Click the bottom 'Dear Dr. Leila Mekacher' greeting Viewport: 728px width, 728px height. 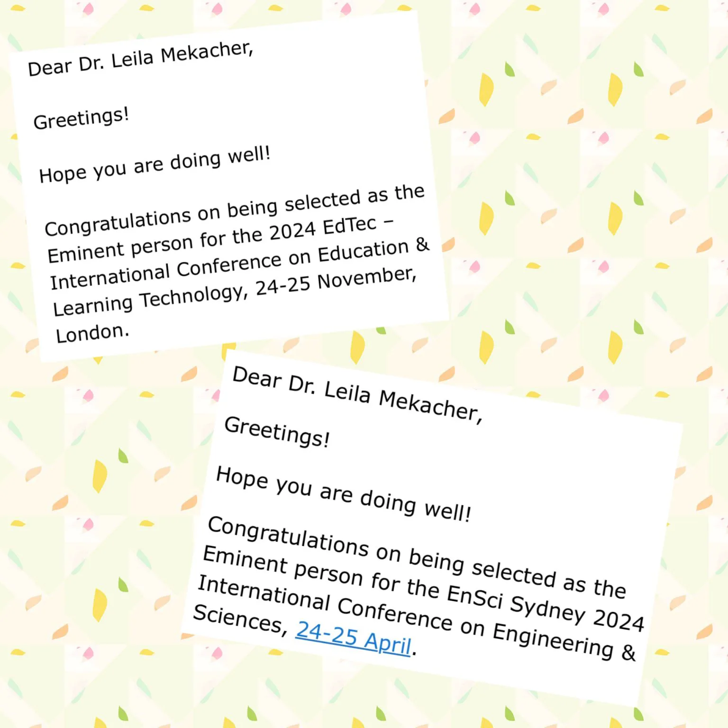pyautogui.click(x=357, y=394)
